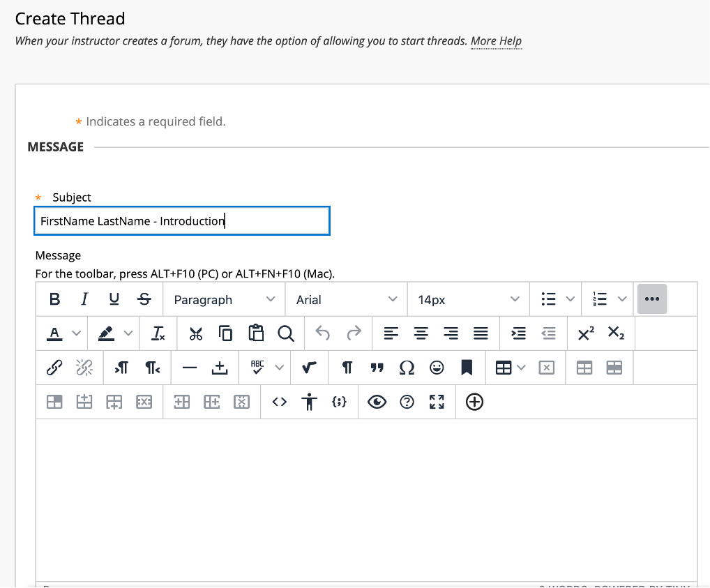
Task: Click the preview eye icon
Action: click(377, 402)
